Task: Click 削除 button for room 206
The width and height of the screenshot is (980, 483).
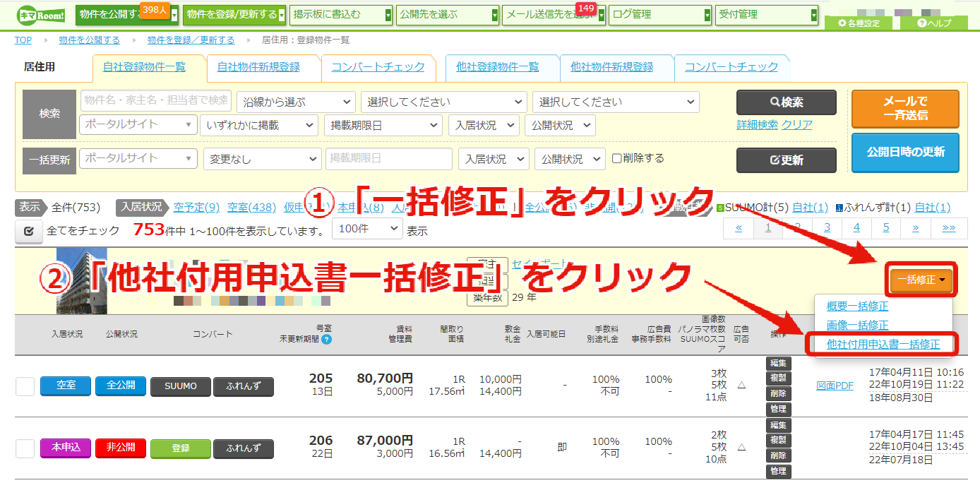Action: [779, 455]
